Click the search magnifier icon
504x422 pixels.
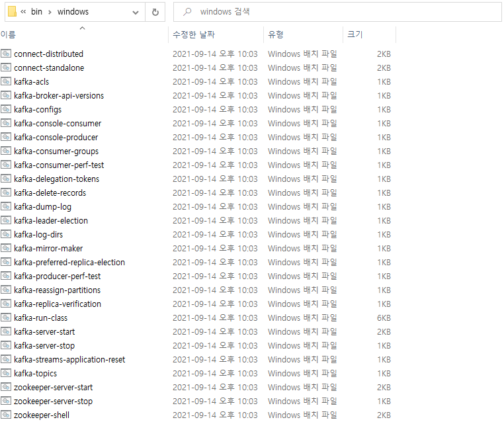pos(187,12)
